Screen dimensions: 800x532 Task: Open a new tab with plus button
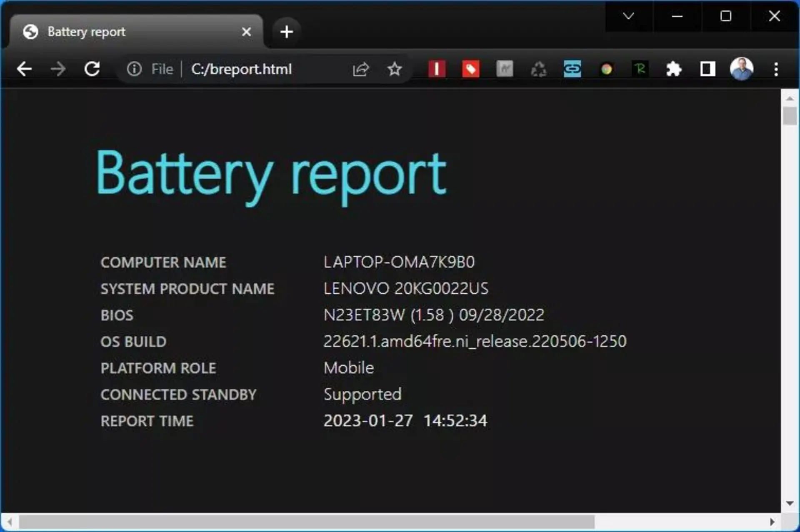[x=287, y=32]
